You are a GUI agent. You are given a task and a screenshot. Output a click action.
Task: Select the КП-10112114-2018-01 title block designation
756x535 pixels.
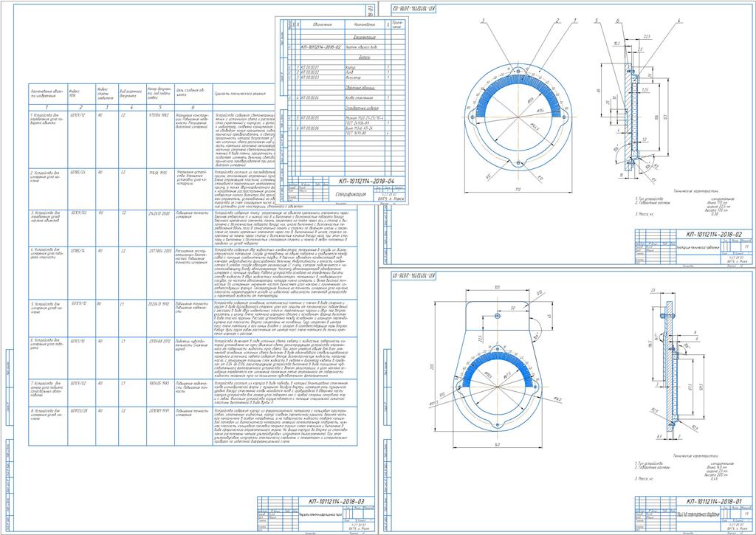click(714, 501)
